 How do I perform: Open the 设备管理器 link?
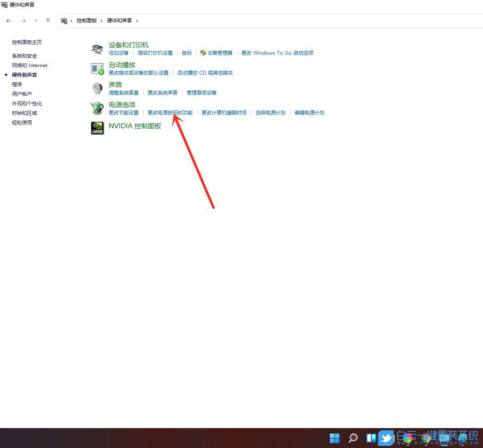(220, 53)
